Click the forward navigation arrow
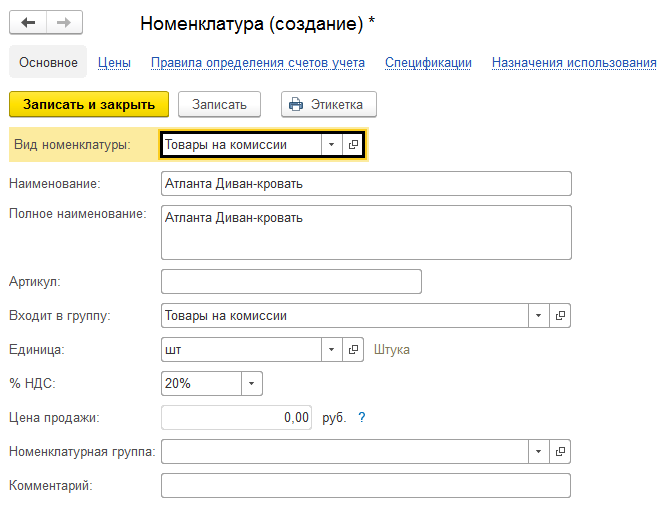666x505 pixels. pyautogui.click(x=64, y=22)
